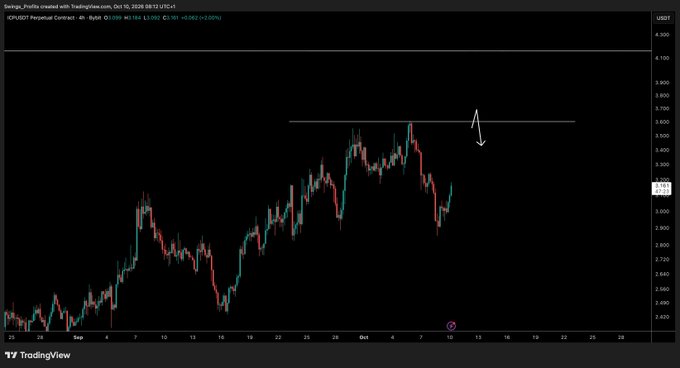Click the 3.800 price axis label
This screenshot has width=680, height=368.
(x=662, y=95)
